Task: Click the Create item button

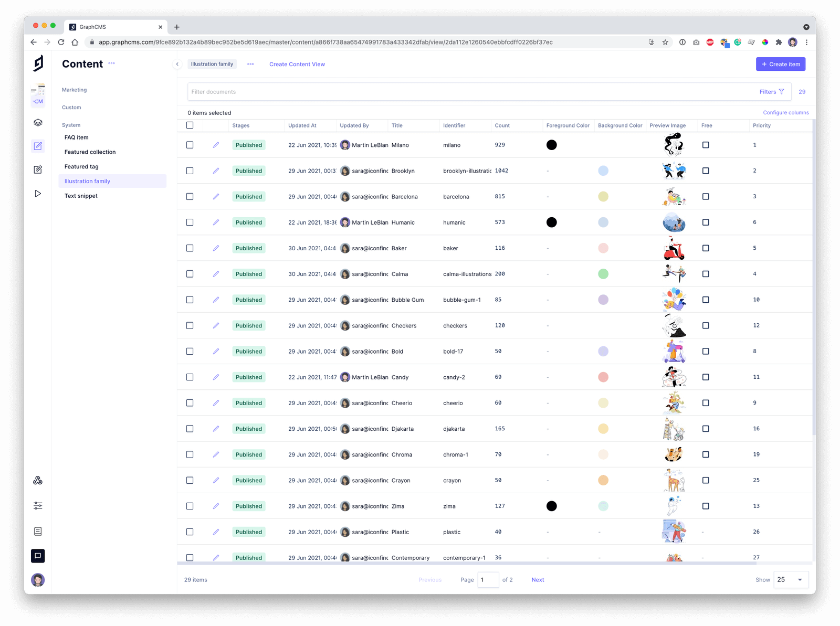Action: click(x=780, y=64)
